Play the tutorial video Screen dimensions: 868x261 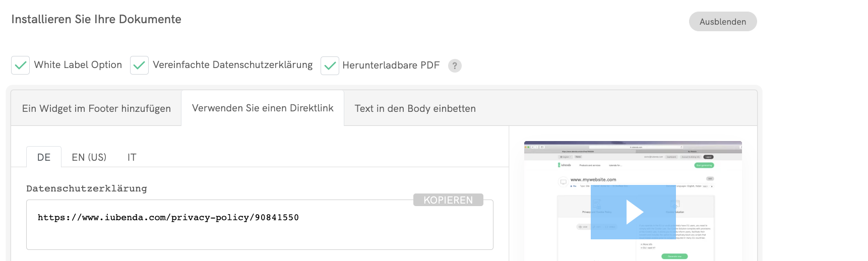pos(633,212)
